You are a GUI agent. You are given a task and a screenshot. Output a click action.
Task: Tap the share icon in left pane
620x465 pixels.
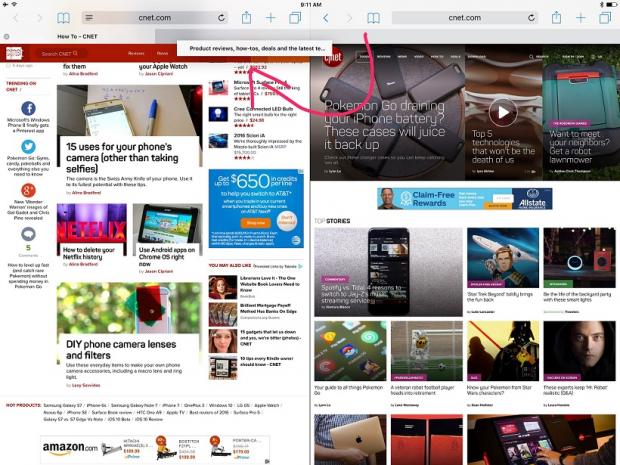pyautogui.click(x=247, y=18)
